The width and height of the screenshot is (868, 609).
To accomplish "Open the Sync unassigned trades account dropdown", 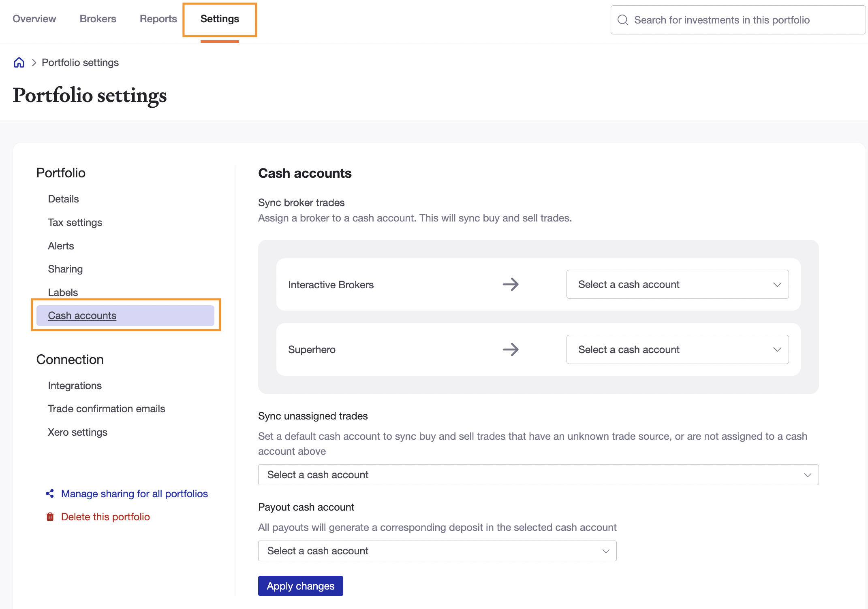I will [x=538, y=474].
